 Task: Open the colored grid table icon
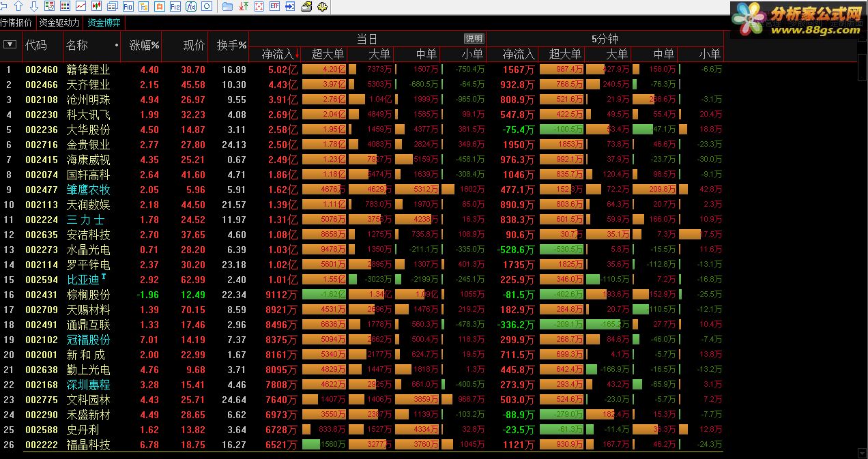pyautogui.click(x=65, y=6)
